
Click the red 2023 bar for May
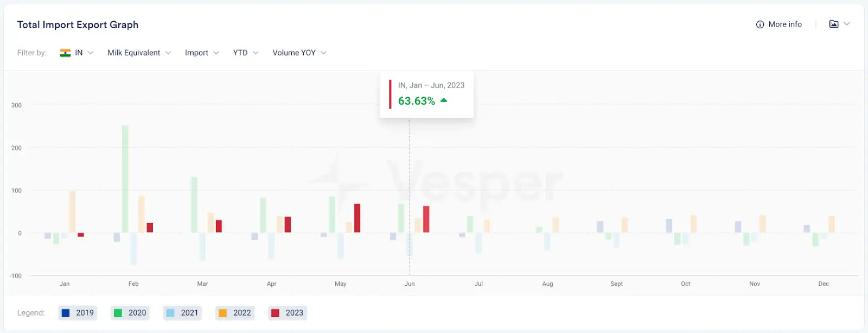point(357,218)
